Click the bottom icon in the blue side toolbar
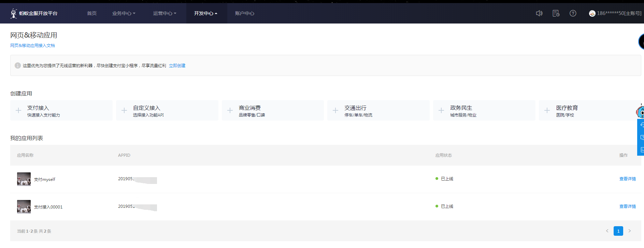 [x=642, y=150]
